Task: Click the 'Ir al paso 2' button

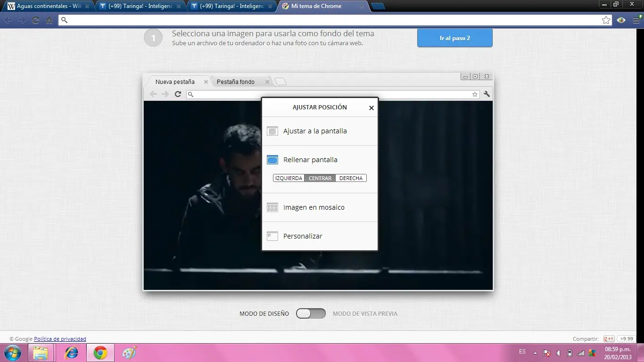Action: point(454,38)
